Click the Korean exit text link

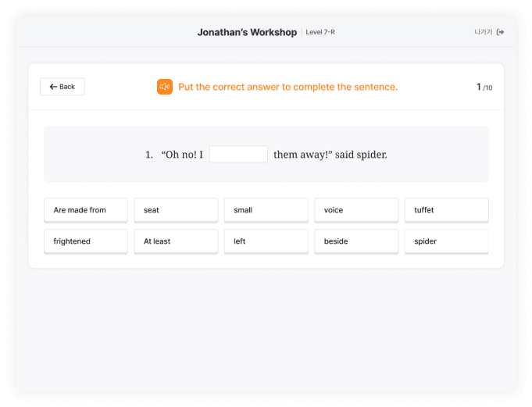[x=484, y=32]
